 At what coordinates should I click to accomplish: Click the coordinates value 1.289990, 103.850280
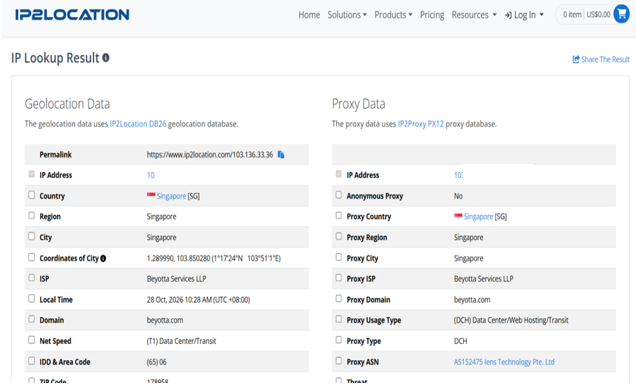pos(214,258)
